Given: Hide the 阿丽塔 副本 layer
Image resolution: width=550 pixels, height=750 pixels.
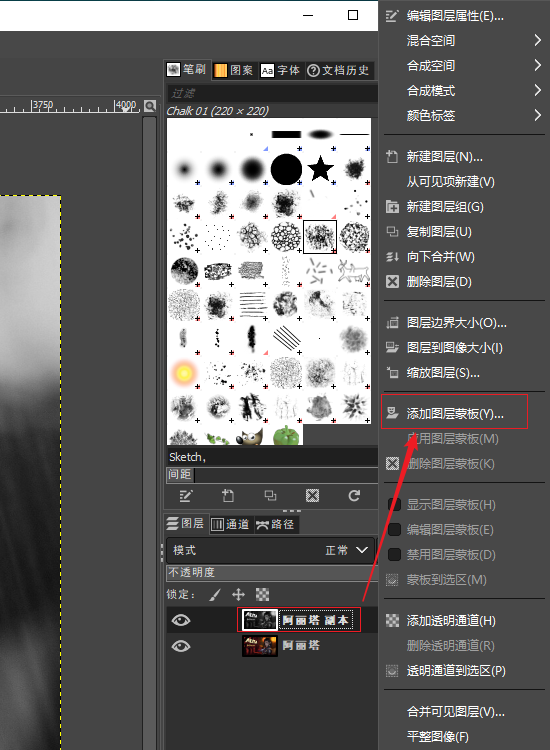Looking at the screenshot, I should pos(181,620).
